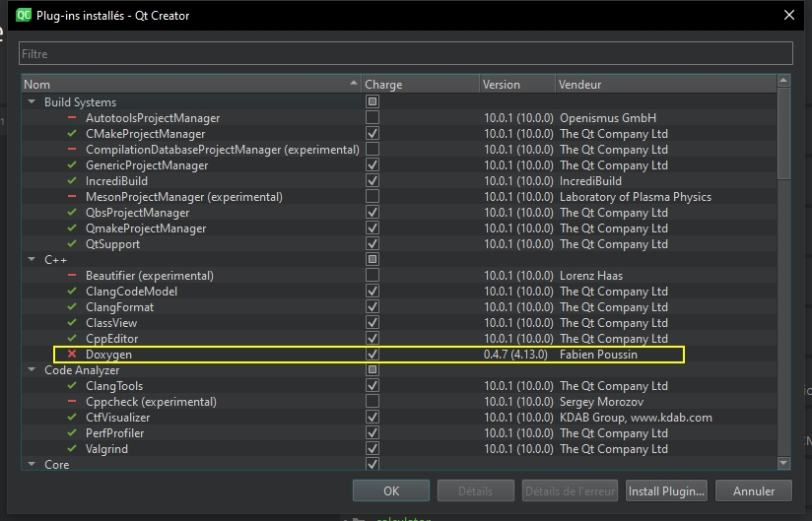Uncheck the IncrediBuild load checkbox
This screenshot has height=521, width=812.
pos(372,180)
